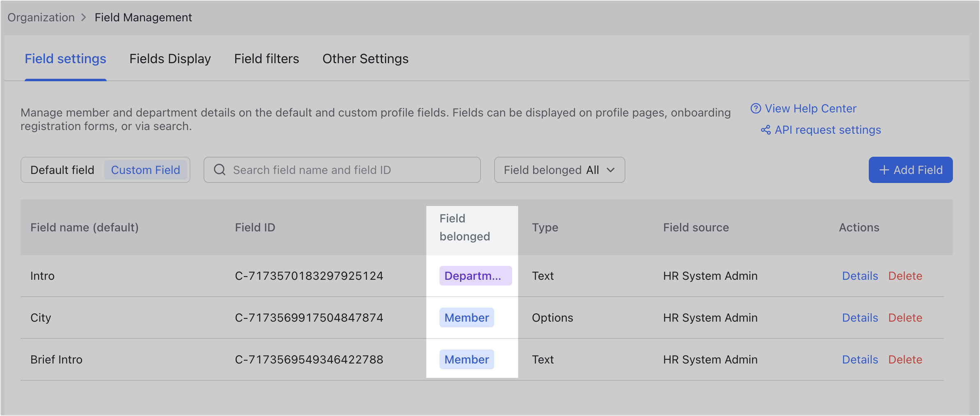Click the Department badge on Intro row

click(x=476, y=276)
